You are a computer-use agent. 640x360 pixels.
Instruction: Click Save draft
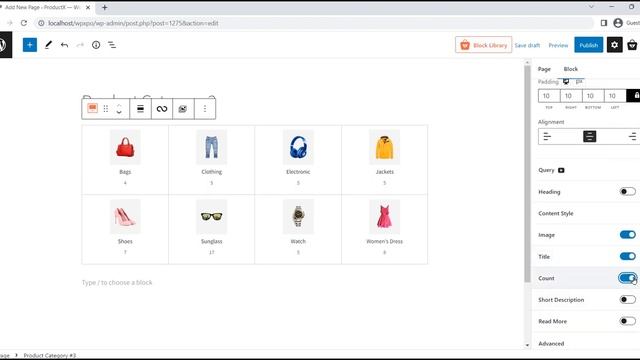click(x=527, y=45)
